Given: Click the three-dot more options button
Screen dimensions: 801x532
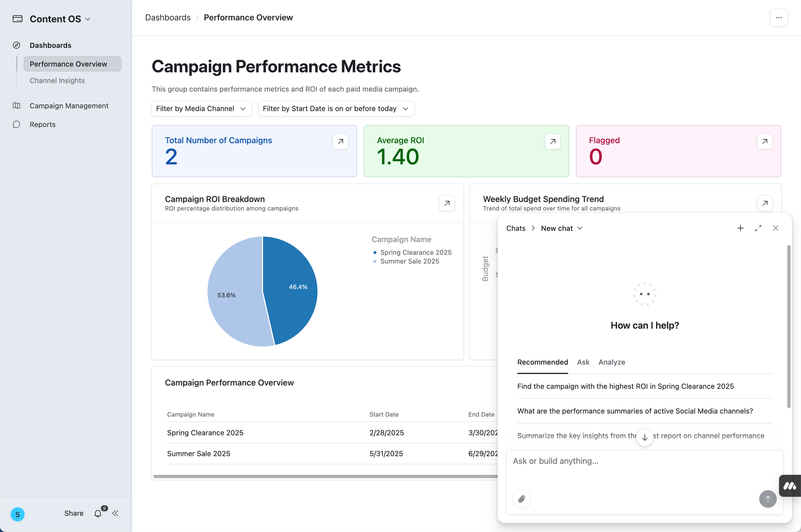Looking at the screenshot, I should point(779,18).
